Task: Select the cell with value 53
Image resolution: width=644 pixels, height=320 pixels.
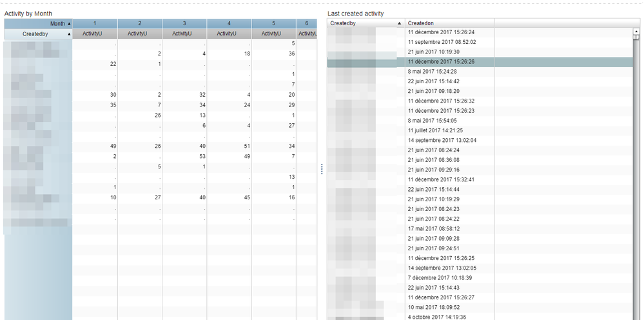Action: point(184,157)
